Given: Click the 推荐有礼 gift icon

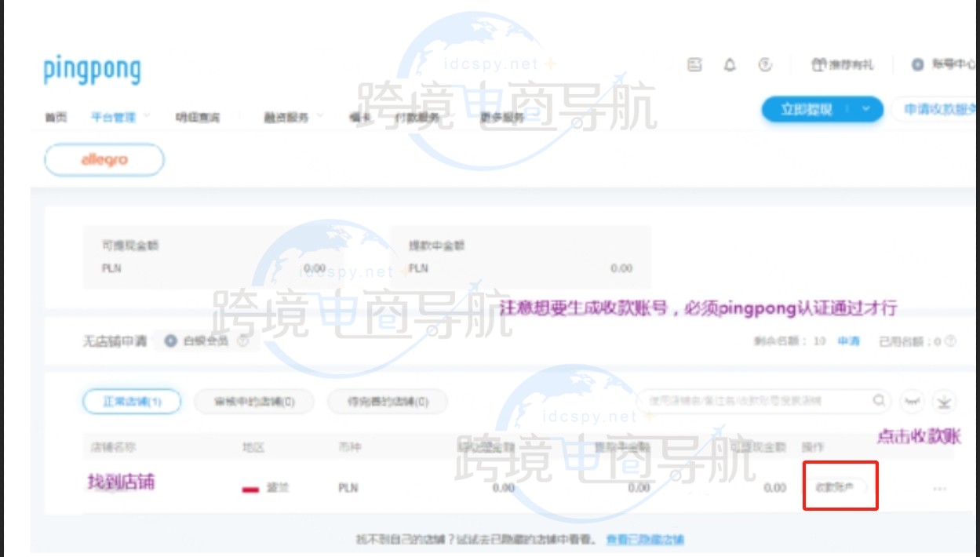Looking at the screenshot, I should click(x=818, y=65).
